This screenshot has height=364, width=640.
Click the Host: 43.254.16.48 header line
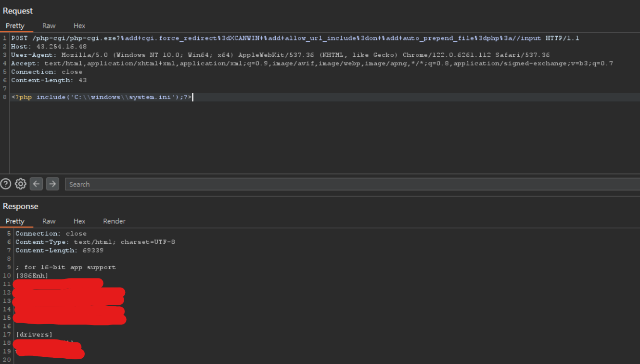pyautogui.click(x=49, y=47)
